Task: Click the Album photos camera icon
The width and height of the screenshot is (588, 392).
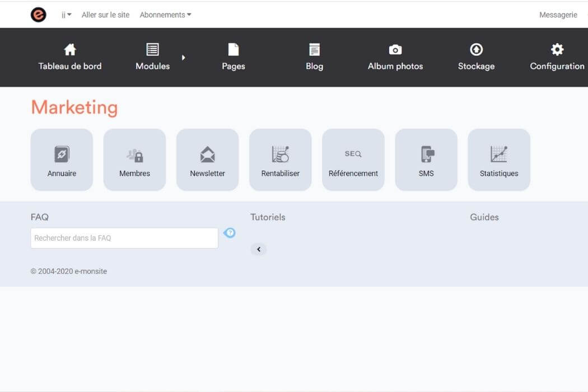Action: [395, 49]
